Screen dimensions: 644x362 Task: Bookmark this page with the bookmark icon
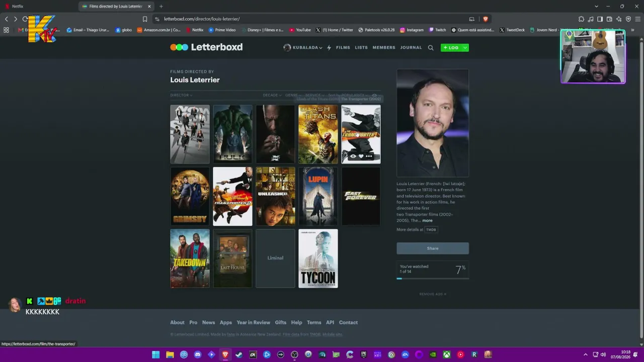(145, 19)
